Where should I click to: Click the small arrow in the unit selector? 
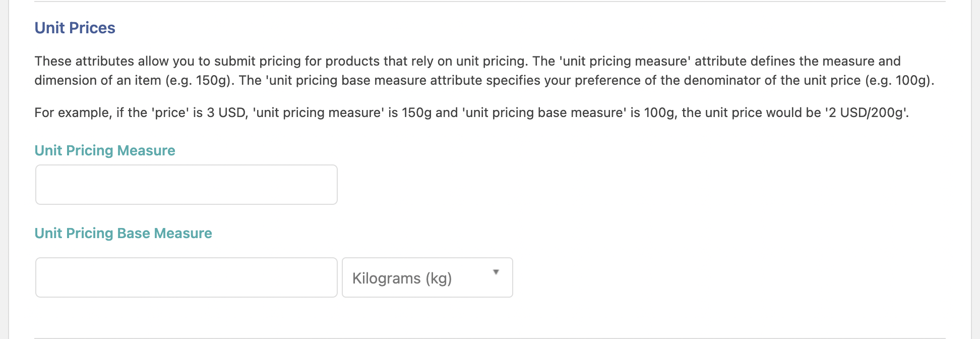click(496, 272)
